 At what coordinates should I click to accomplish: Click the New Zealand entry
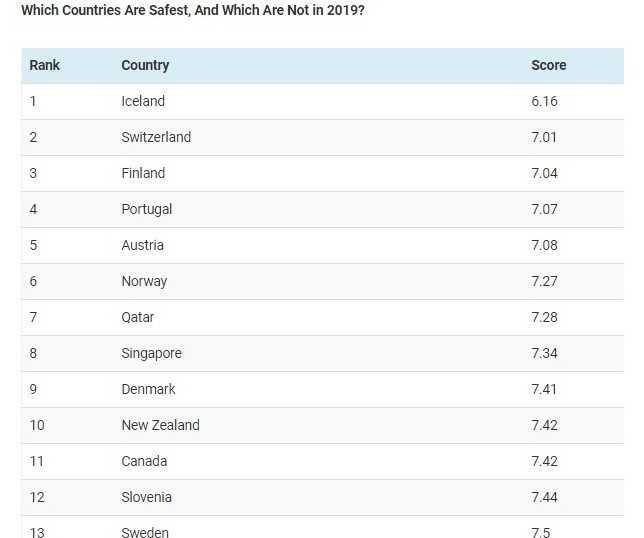(160, 425)
